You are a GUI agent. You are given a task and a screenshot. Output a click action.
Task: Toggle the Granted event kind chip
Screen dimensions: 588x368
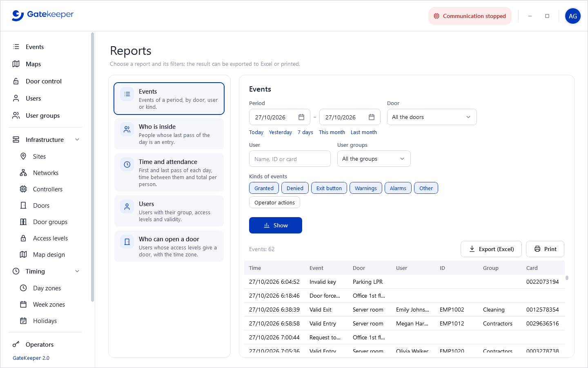[x=264, y=188]
